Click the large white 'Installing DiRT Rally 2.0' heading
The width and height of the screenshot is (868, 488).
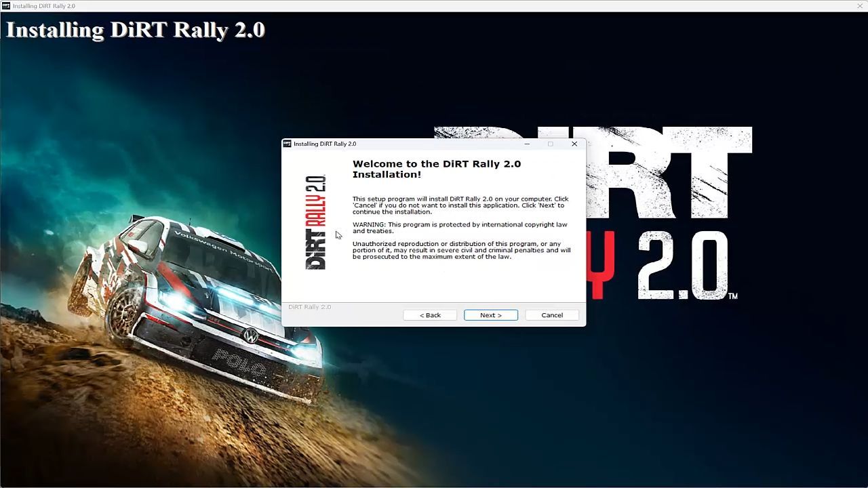tap(135, 30)
